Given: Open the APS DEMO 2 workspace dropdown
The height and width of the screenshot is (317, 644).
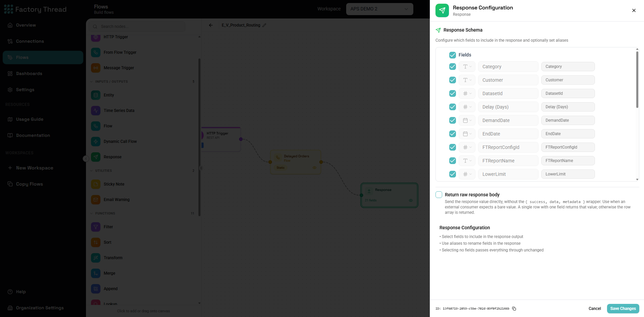Looking at the screenshot, I should click(x=379, y=9).
